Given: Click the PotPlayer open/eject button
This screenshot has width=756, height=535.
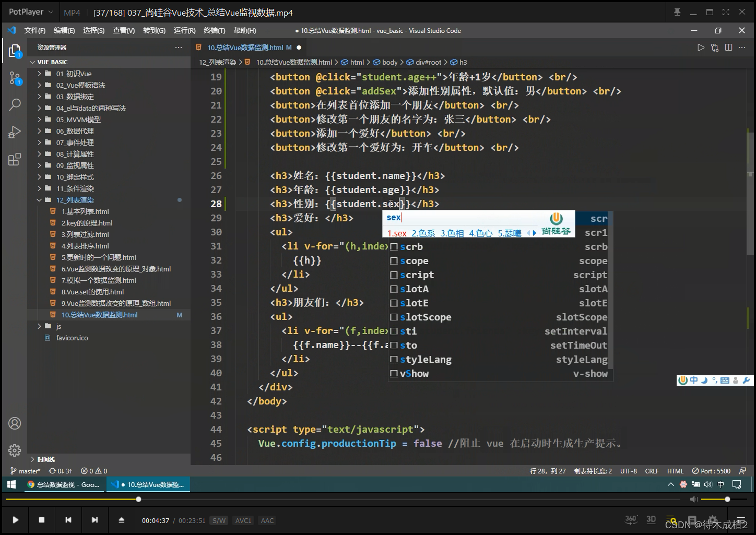Looking at the screenshot, I should click(121, 520).
